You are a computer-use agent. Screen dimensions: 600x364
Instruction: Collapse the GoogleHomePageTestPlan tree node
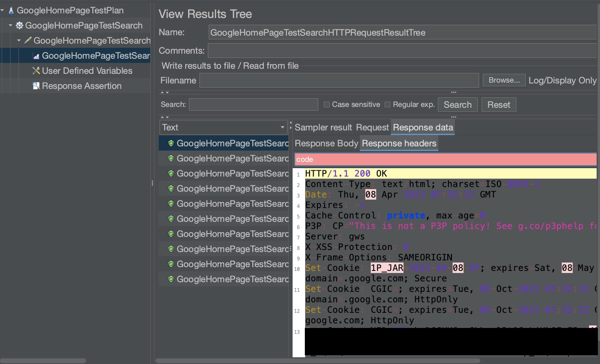(x=3, y=10)
